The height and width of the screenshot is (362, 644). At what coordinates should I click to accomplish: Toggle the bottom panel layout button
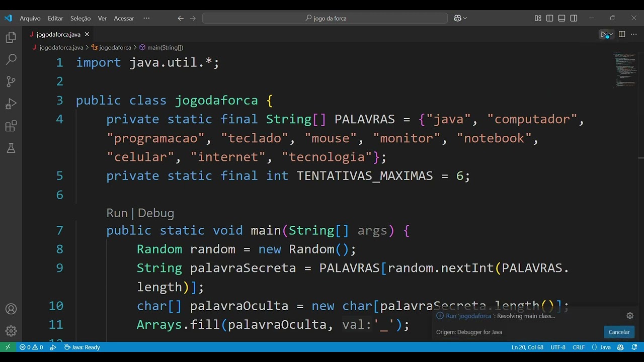(562, 18)
